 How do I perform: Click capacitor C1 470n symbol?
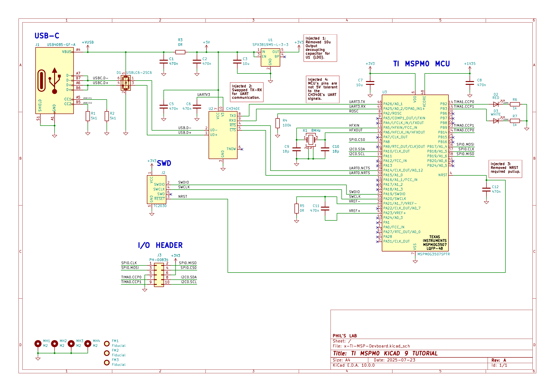tap(164, 62)
